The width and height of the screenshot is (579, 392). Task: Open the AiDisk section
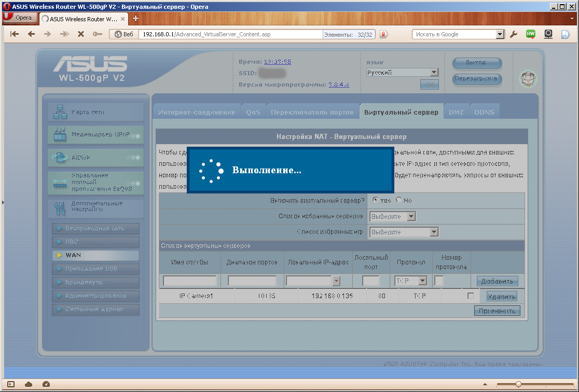point(95,158)
